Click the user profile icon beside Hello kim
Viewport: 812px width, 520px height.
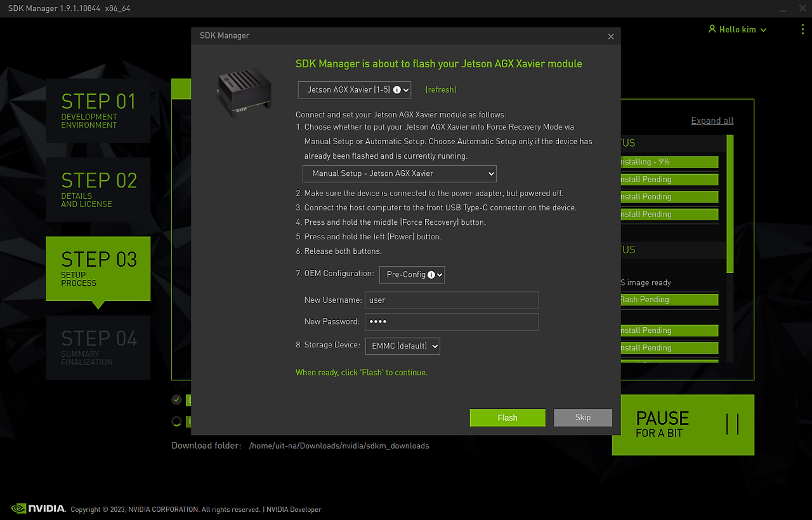[712, 29]
